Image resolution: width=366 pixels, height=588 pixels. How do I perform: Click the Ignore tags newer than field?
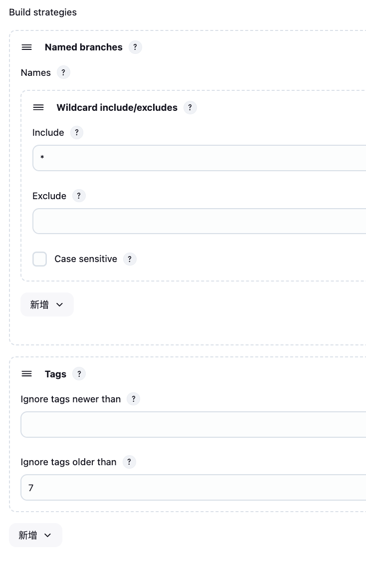coord(193,424)
